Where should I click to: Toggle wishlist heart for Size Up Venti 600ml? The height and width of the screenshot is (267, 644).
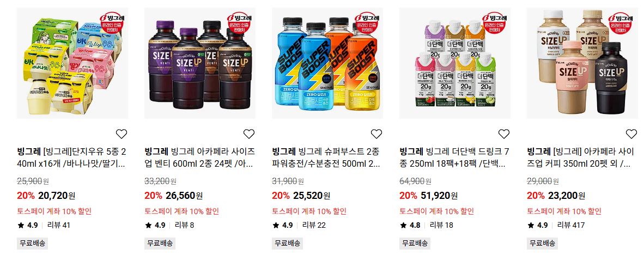(249, 134)
